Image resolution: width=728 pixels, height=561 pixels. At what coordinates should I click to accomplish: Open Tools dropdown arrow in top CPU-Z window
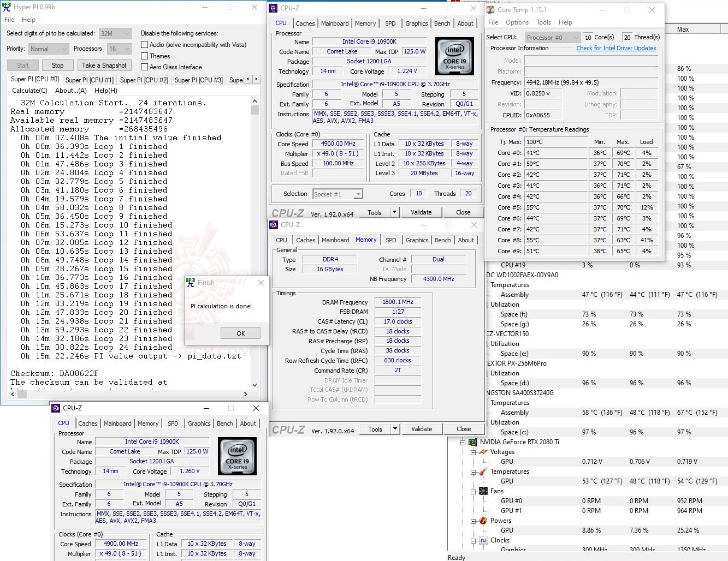point(394,212)
